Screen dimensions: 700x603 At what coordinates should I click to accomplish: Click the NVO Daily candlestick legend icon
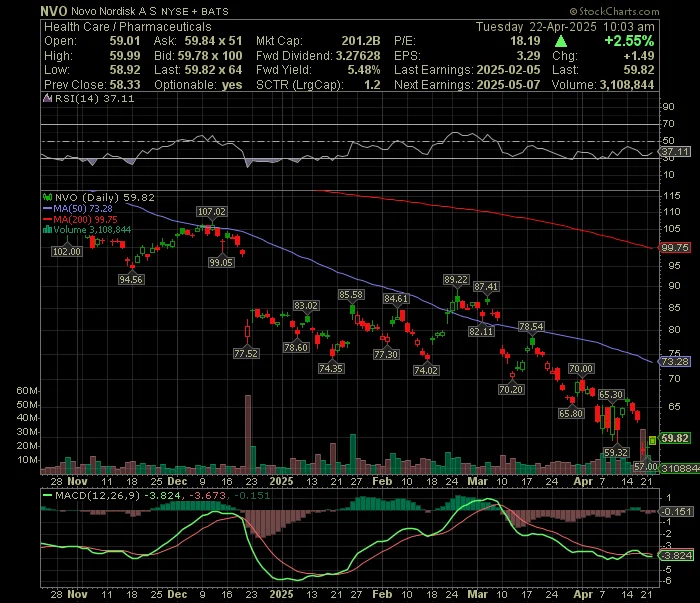47,197
